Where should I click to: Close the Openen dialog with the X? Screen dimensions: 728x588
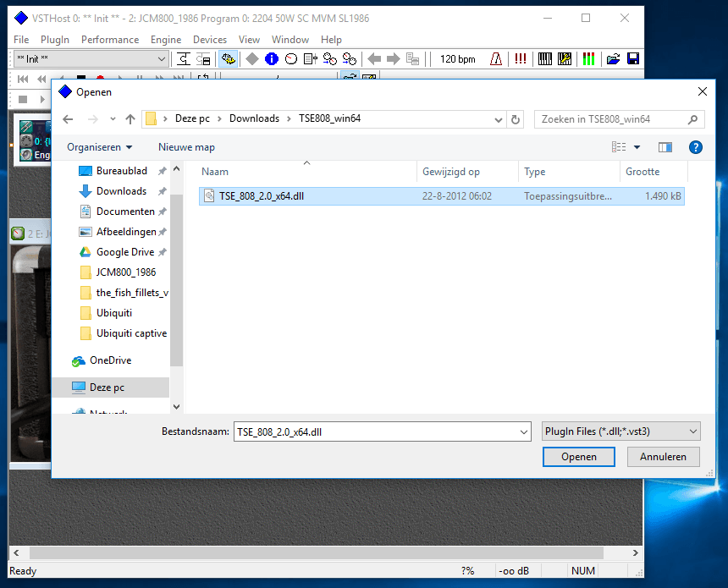(x=703, y=92)
